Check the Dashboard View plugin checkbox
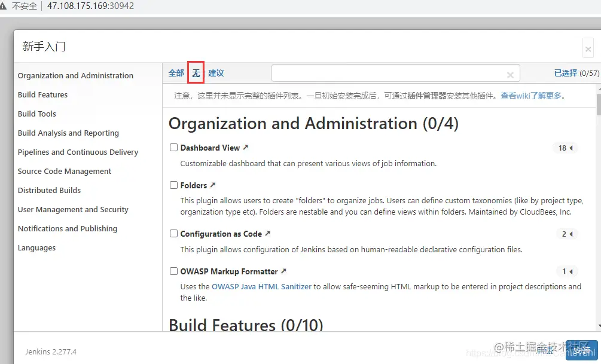This screenshot has width=601, height=364. coord(173,148)
